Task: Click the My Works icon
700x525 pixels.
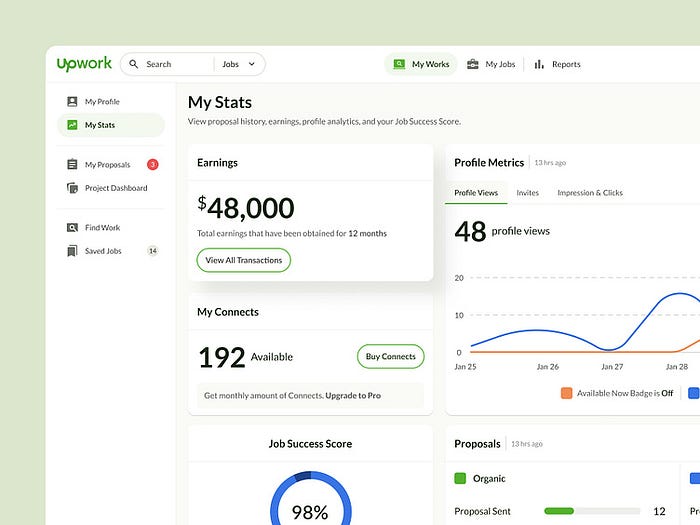Action: tap(399, 64)
